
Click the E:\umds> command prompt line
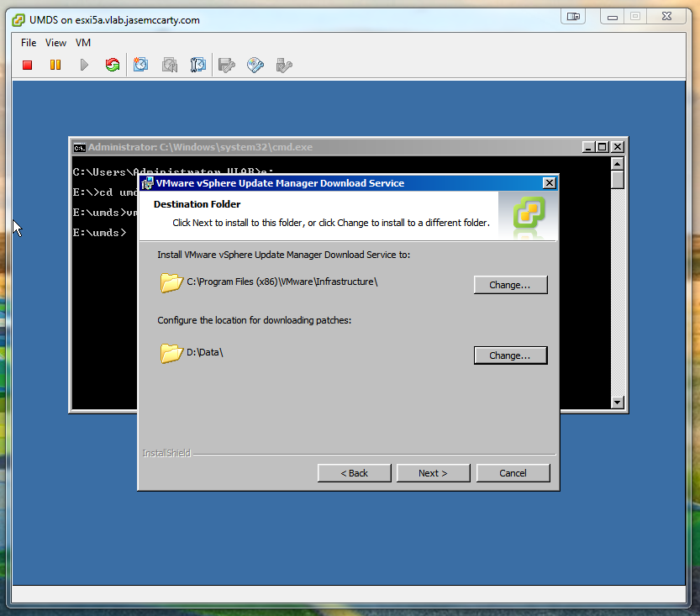click(99, 233)
